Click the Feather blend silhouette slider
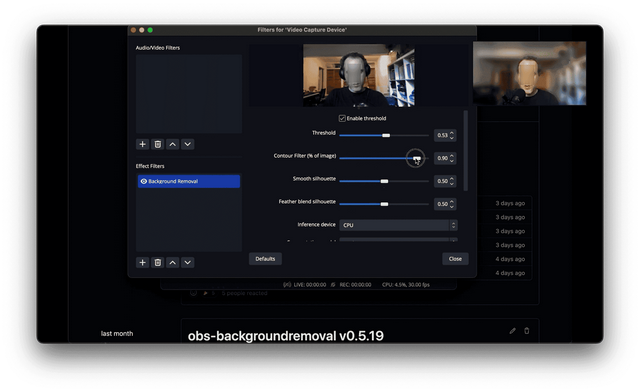This screenshot has width=640, height=392. click(384, 204)
